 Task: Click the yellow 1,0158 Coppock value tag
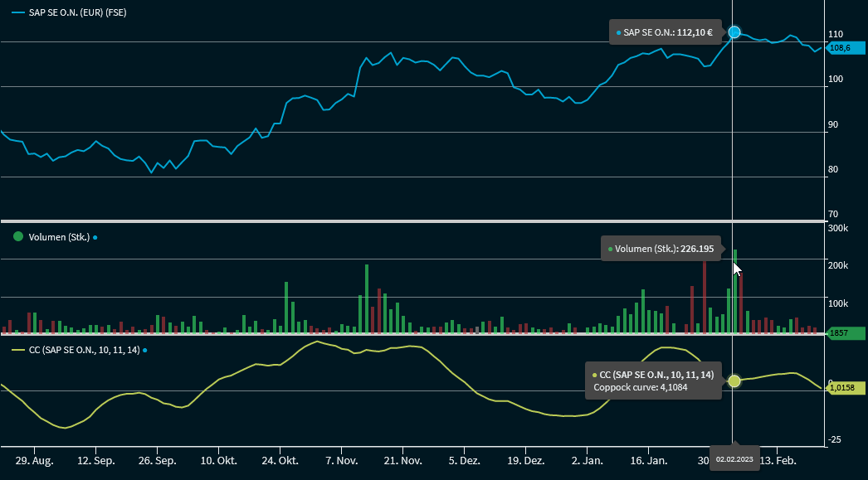844,386
